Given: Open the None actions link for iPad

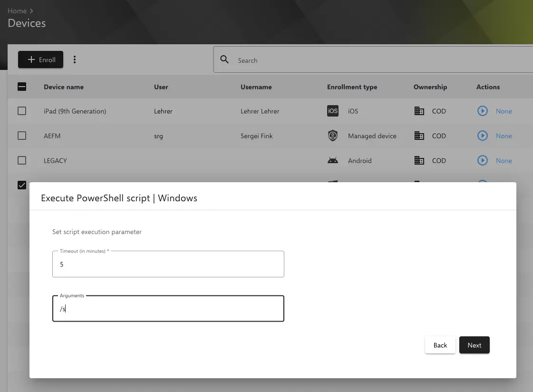Looking at the screenshot, I should coord(504,111).
